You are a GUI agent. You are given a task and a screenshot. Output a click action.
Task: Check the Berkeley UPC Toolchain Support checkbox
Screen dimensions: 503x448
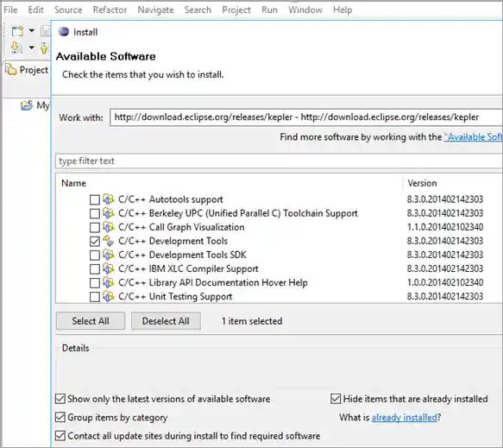95,213
